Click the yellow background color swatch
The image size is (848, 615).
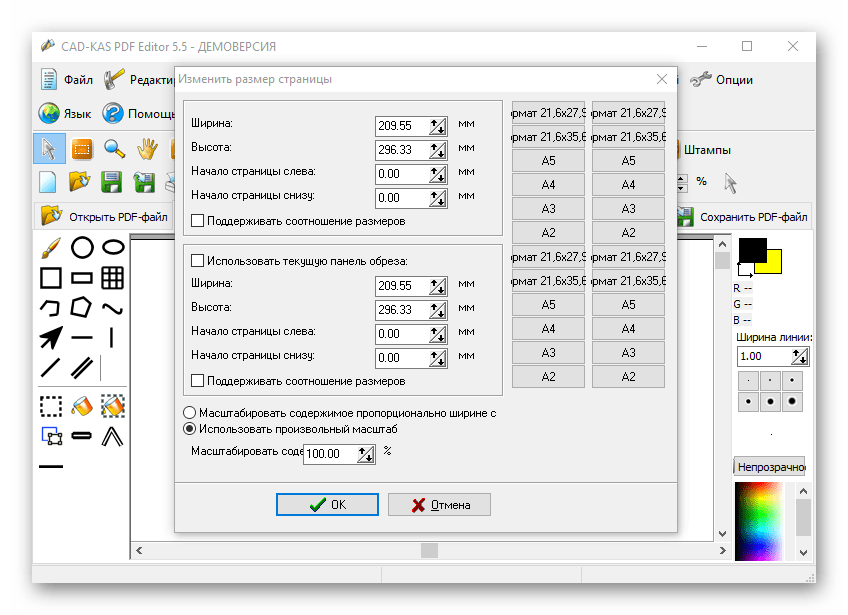pyautogui.click(x=774, y=264)
